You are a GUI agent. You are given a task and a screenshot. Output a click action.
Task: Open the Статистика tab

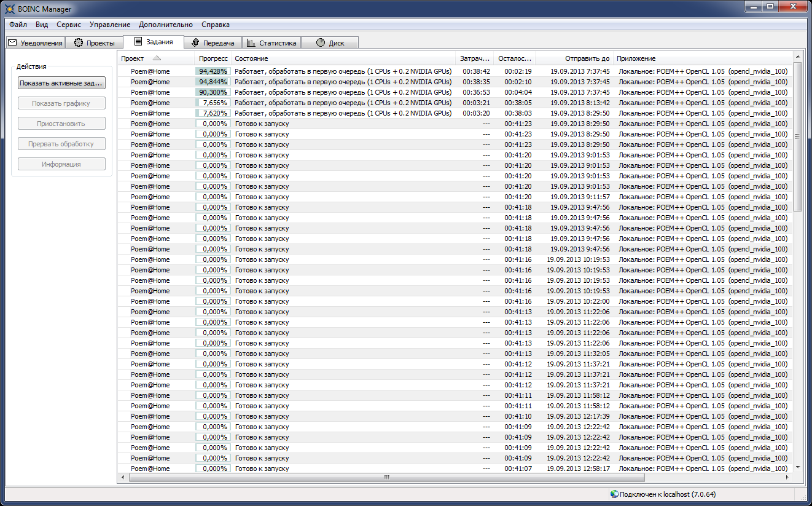(271, 42)
